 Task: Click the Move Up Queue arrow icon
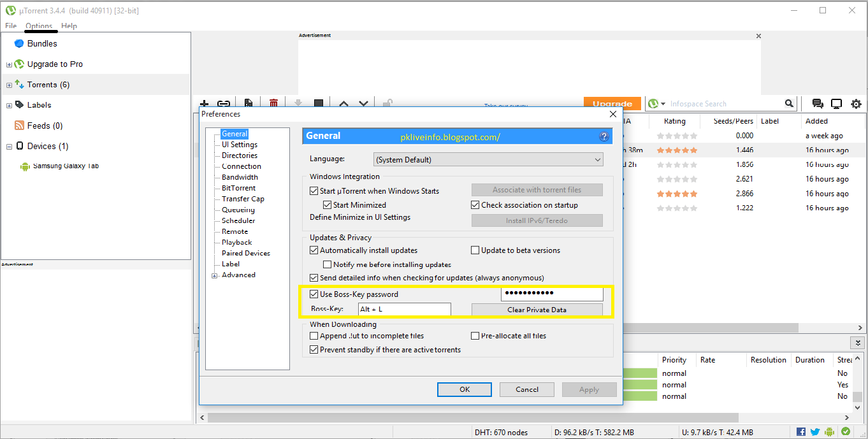tap(344, 104)
